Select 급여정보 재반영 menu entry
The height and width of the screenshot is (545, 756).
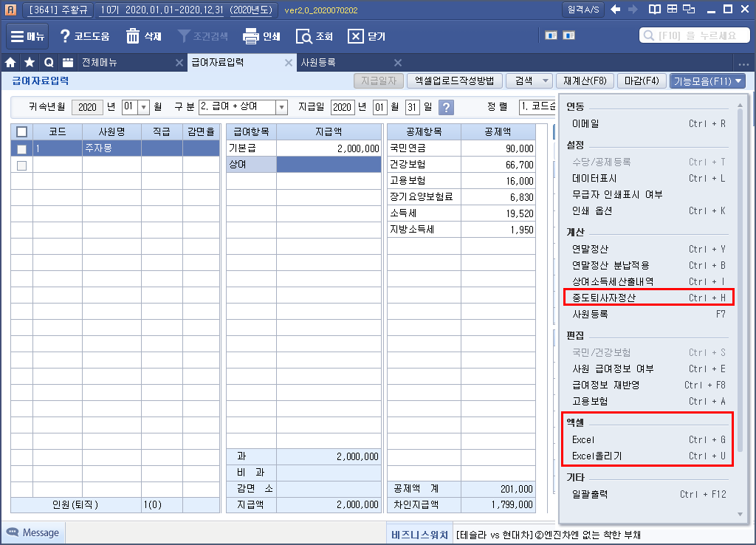pyautogui.click(x=649, y=385)
